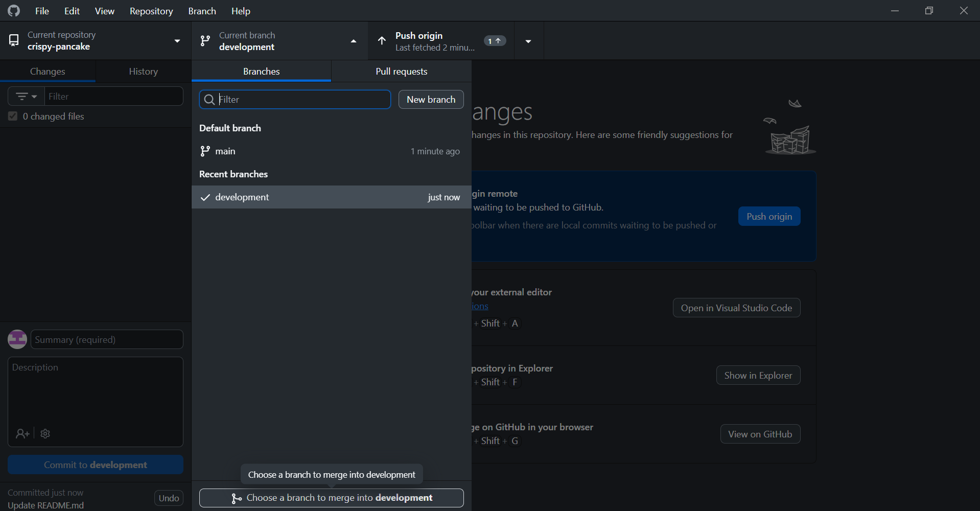980x511 pixels.
Task: Click the blue Push origin button
Action: click(769, 216)
